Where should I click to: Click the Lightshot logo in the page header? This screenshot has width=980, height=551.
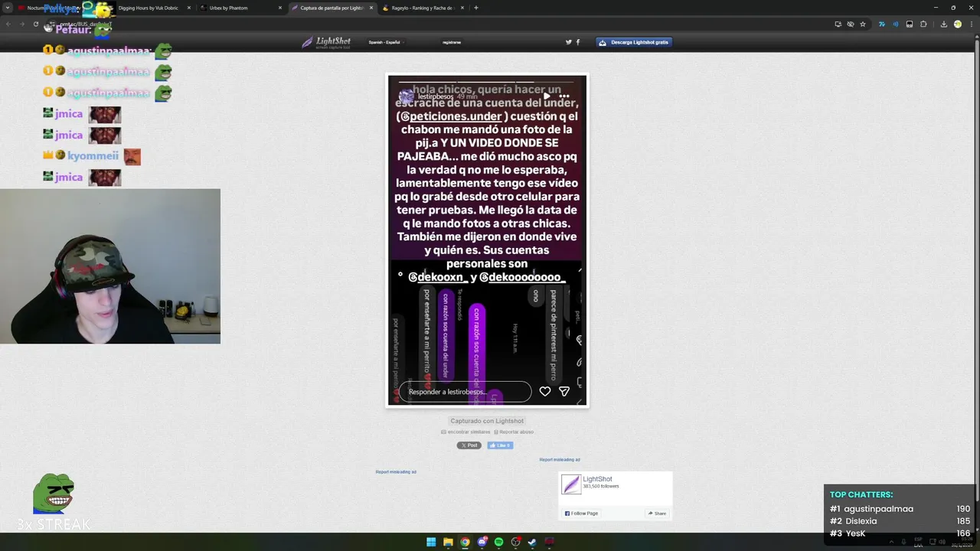click(326, 42)
